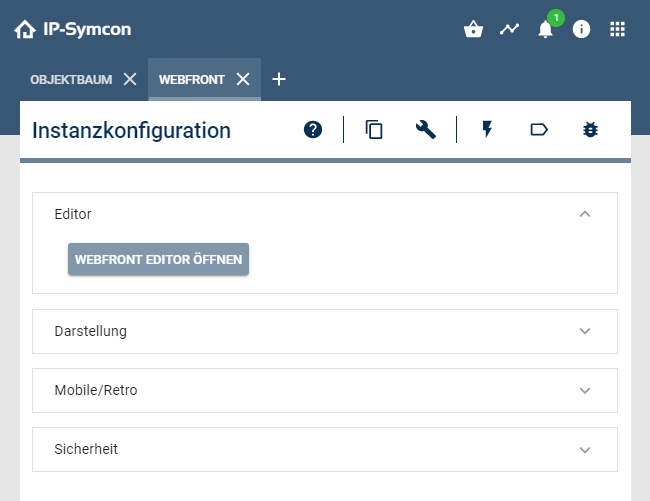Screen dimensions: 650x501
Task: Open the shopping basket store icon
Action: click(473, 29)
